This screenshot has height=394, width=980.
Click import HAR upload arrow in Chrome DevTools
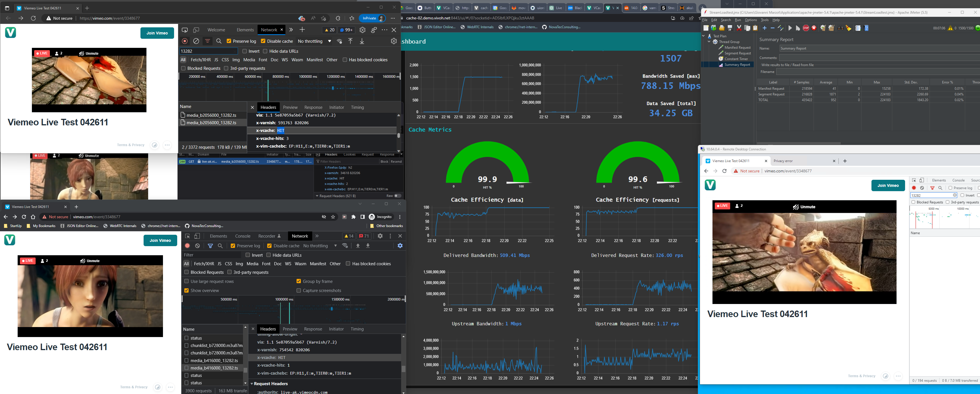click(x=358, y=246)
